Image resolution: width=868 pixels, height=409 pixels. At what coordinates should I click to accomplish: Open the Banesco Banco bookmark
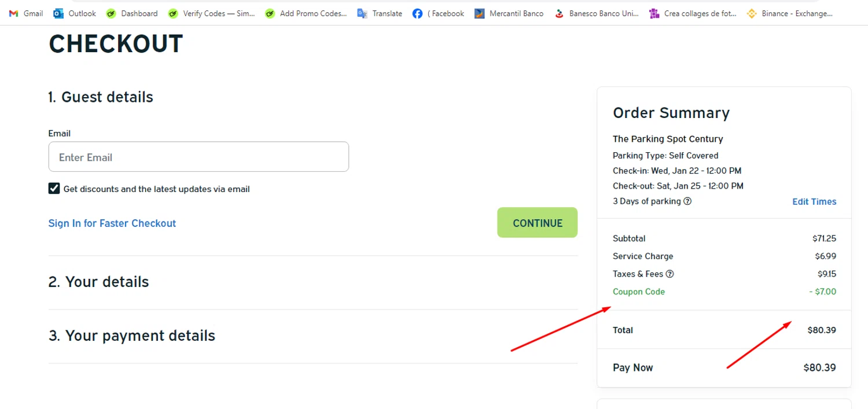click(597, 13)
